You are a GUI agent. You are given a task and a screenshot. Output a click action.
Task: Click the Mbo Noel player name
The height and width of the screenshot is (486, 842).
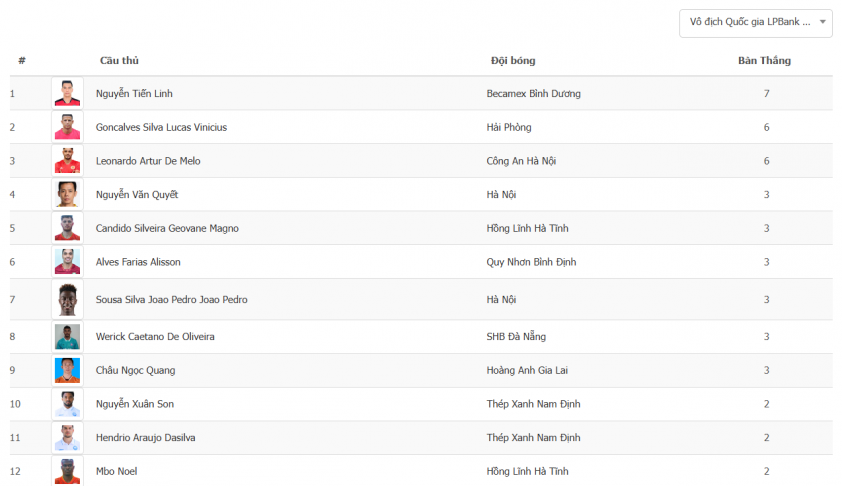click(117, 472)
